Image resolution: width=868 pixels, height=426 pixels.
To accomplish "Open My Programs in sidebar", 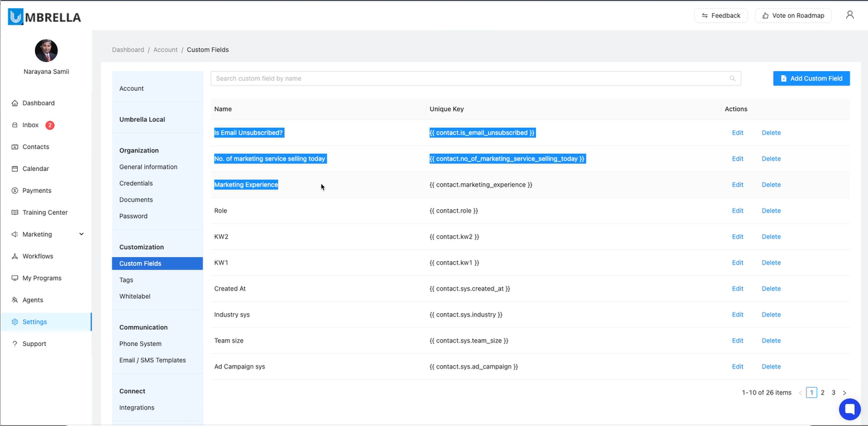I will pos(42,278).
